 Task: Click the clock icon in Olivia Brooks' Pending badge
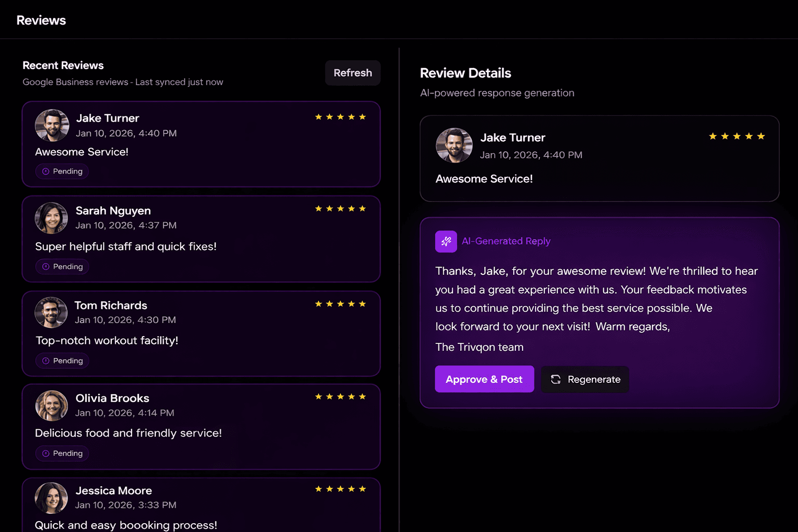(x=46, y=454)
